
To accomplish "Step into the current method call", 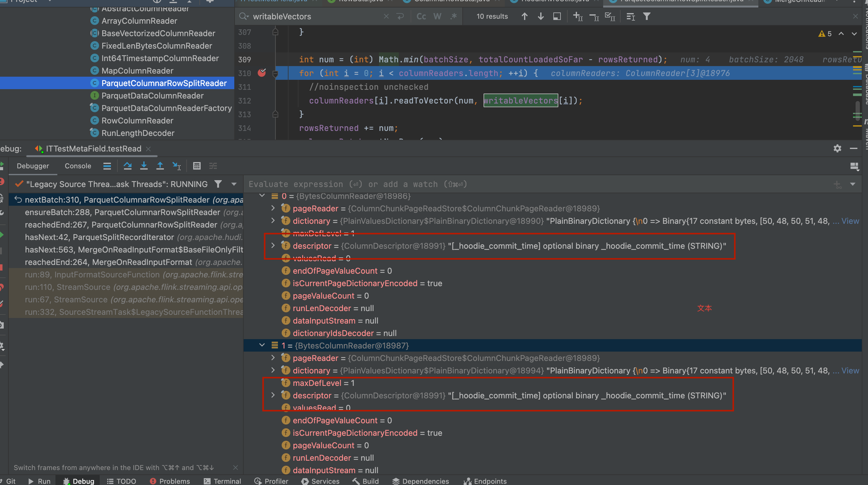I will point(144,166).
